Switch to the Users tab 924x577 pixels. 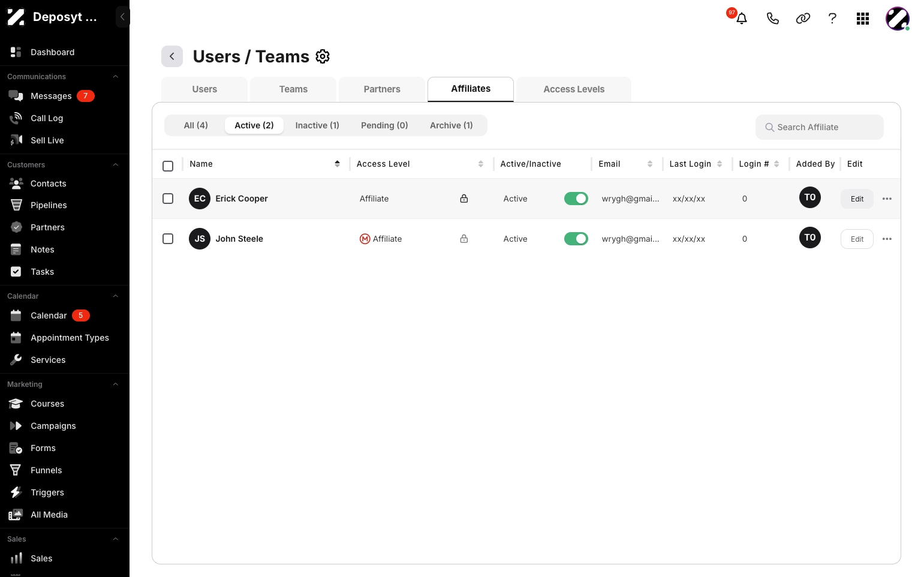coord(204,89)
